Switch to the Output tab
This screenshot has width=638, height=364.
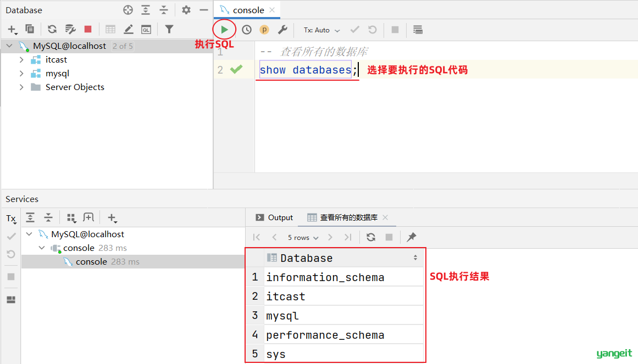coord(274,217)
